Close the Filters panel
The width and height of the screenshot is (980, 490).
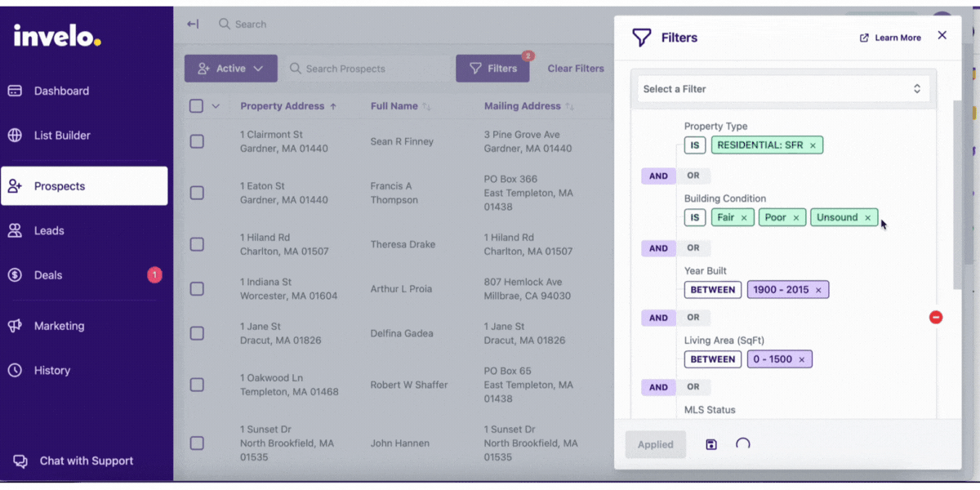pyautogui.click(x=942, y=35)
